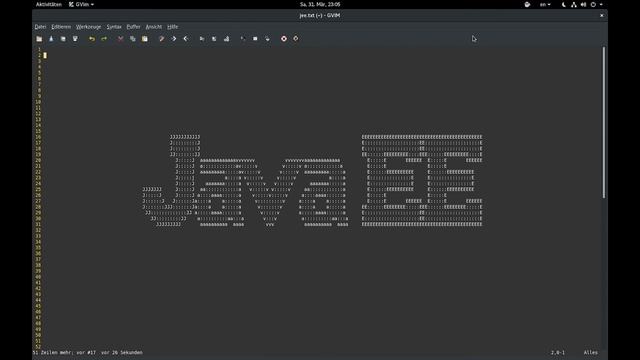Build tags file toolbar icon

255,39
